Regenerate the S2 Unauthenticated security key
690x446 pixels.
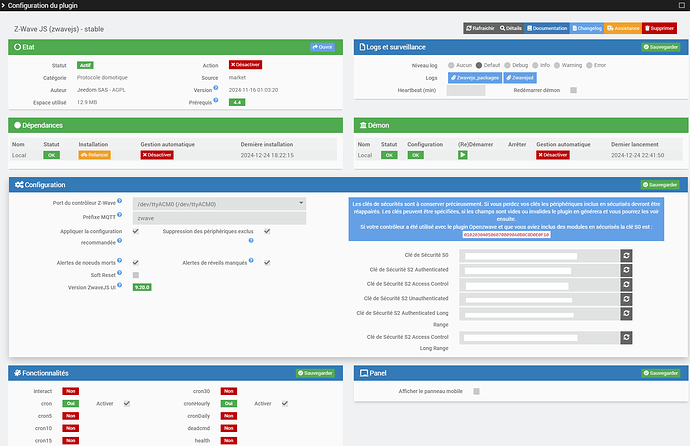coord(626,299)
